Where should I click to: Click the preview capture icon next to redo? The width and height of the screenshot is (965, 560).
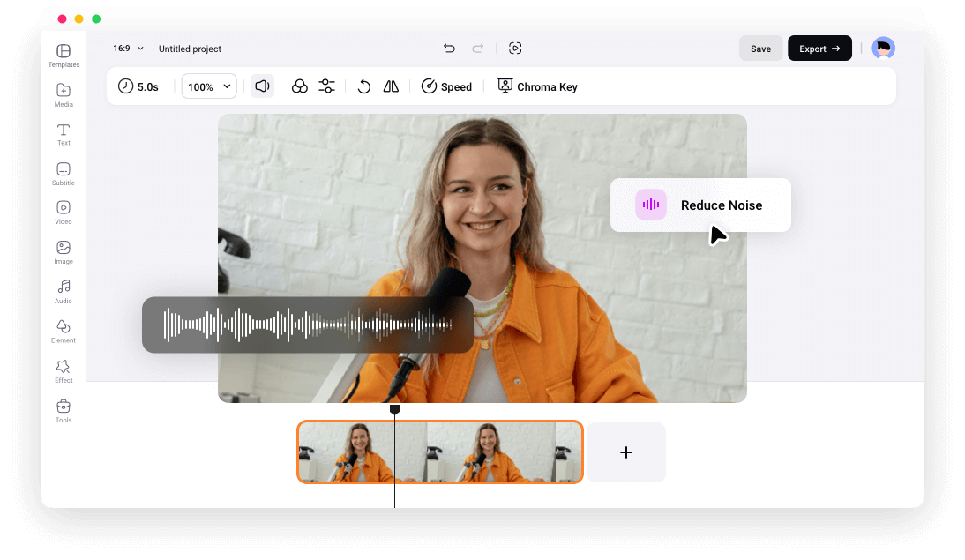[x=515, y=48]
